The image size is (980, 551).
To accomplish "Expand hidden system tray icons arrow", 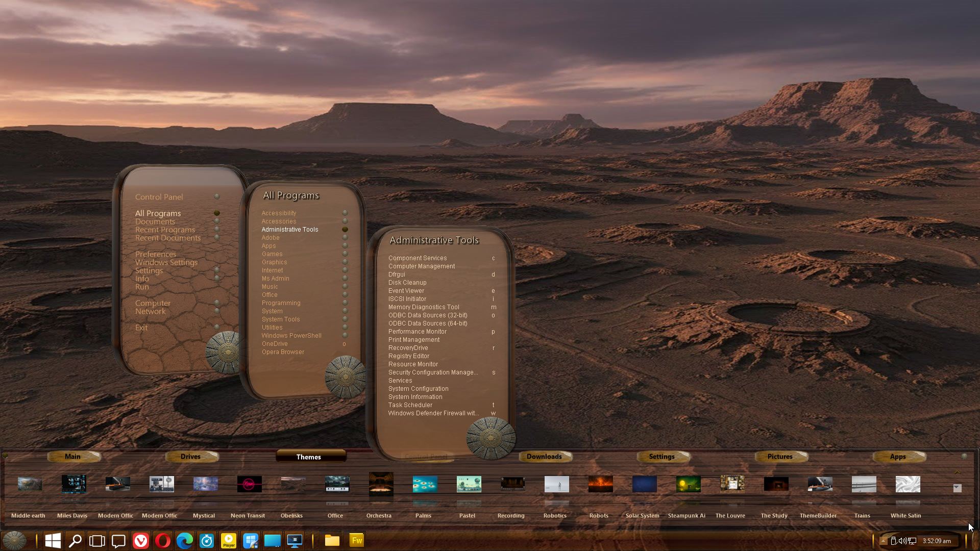I will tap(884, 541).
